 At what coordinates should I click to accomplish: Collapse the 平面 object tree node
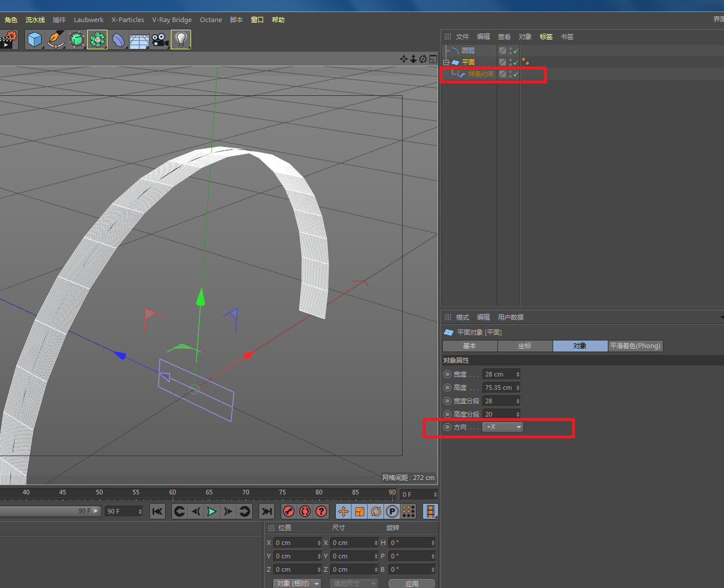[446, 62]
